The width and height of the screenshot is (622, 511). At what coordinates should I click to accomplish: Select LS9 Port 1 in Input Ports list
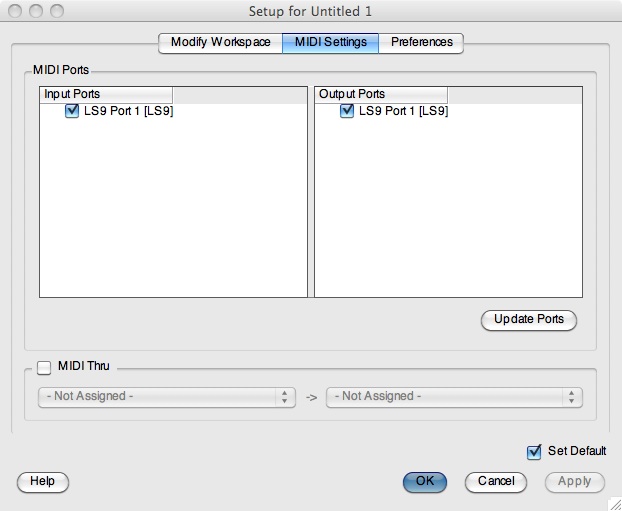[128, 112]
